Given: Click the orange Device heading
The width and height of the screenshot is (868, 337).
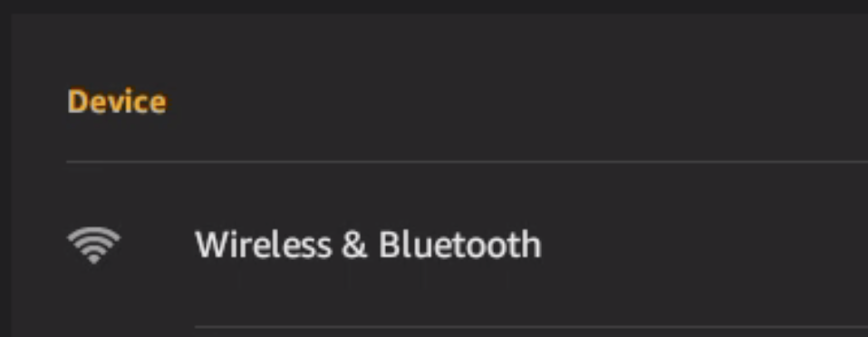Looking at the screenshot, I should coord(116,102).
